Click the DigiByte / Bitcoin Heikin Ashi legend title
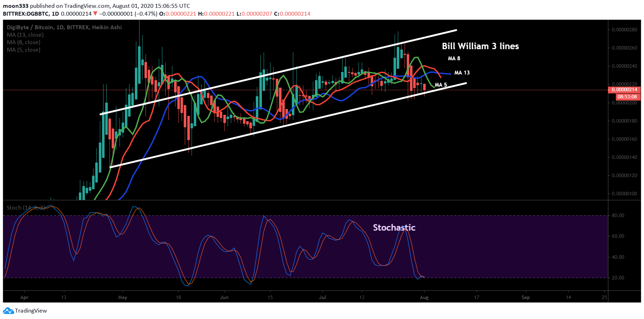Screen dimensions: 644x319 pyautogui.click(x=64, y=27)
